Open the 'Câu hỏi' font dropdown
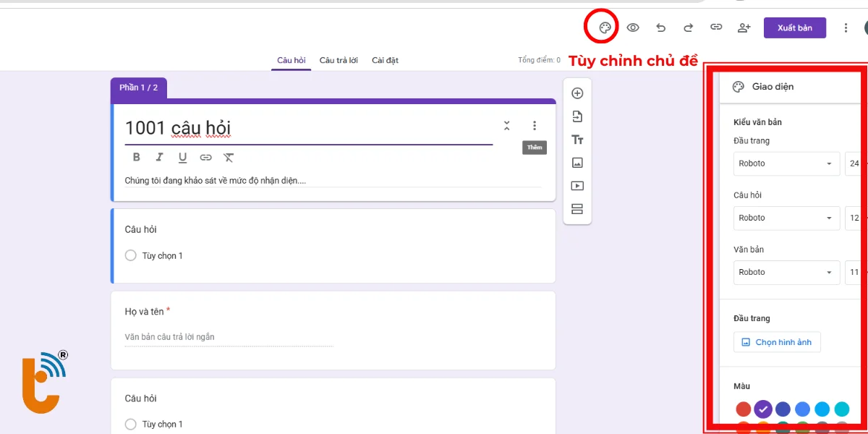 [786, 218]
